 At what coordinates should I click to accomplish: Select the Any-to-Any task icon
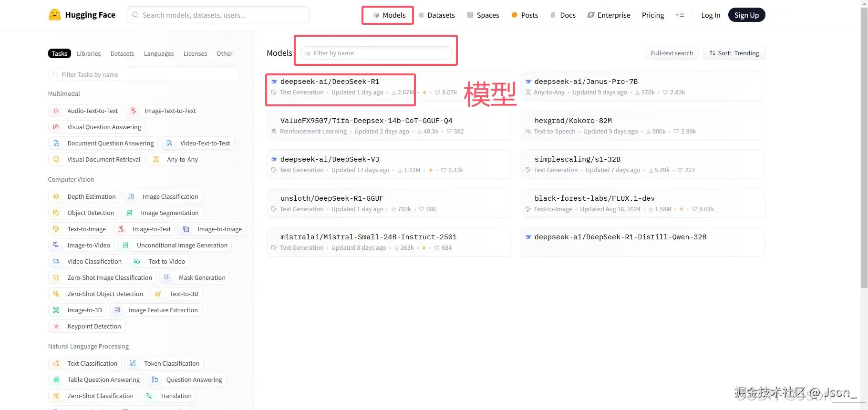coord(156,159)
